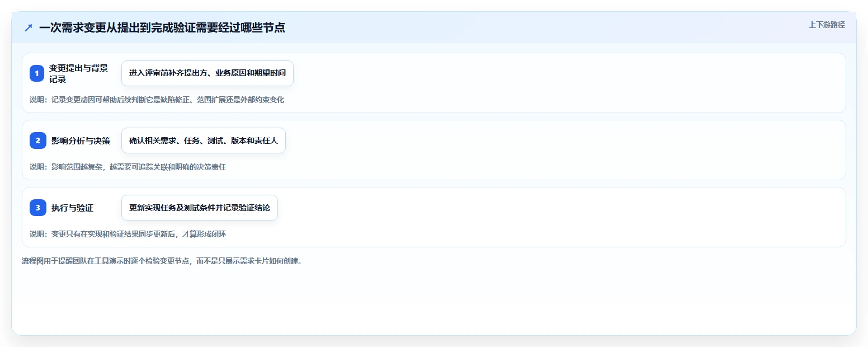
Task: Click the footer text starting with 流程图用于提醒团队
Action: pyautogui.click(x=162, y=261)
